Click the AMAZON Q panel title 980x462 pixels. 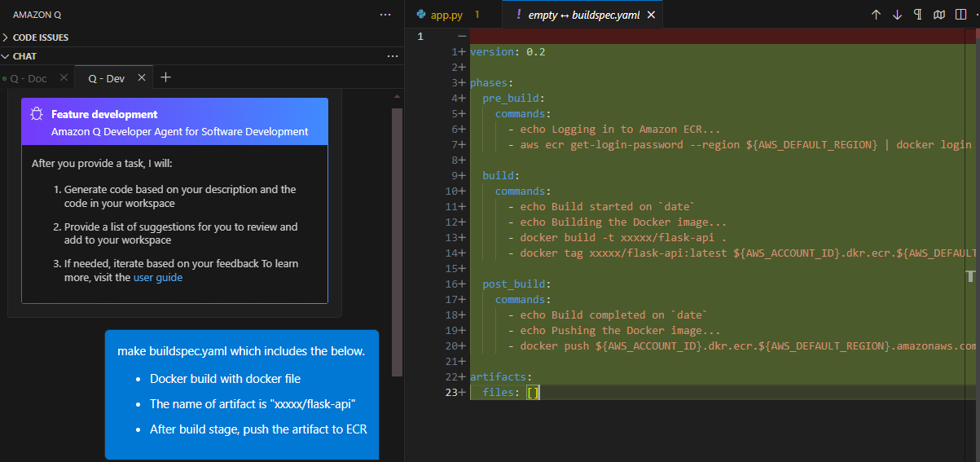click(x=37, y=15)
